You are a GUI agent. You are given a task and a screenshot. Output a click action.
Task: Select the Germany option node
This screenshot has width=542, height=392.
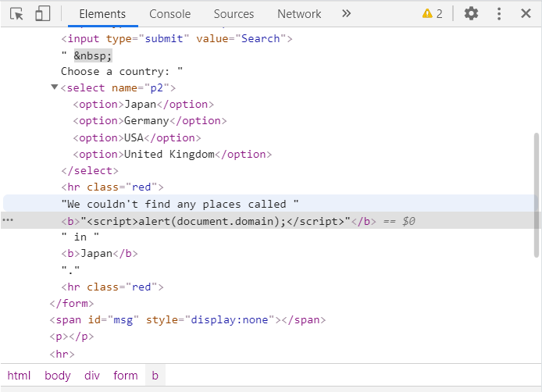point(150,121)
